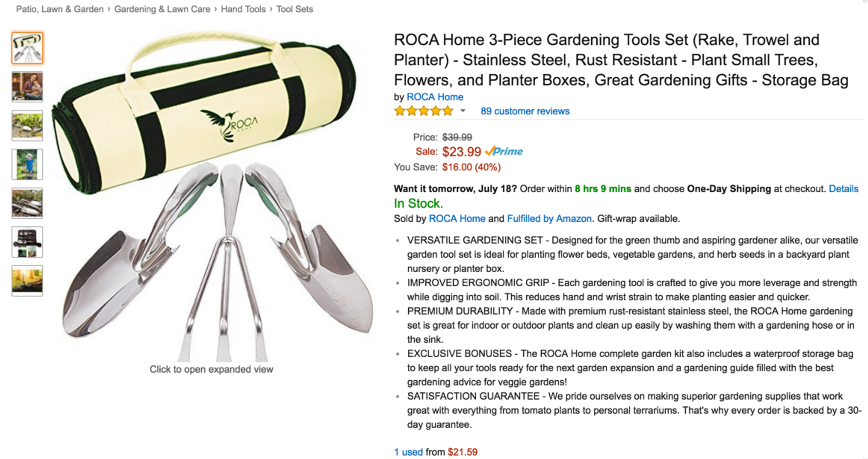Select the third thumbnail showing tools in soil
The image size is (868, 459).
27,125
